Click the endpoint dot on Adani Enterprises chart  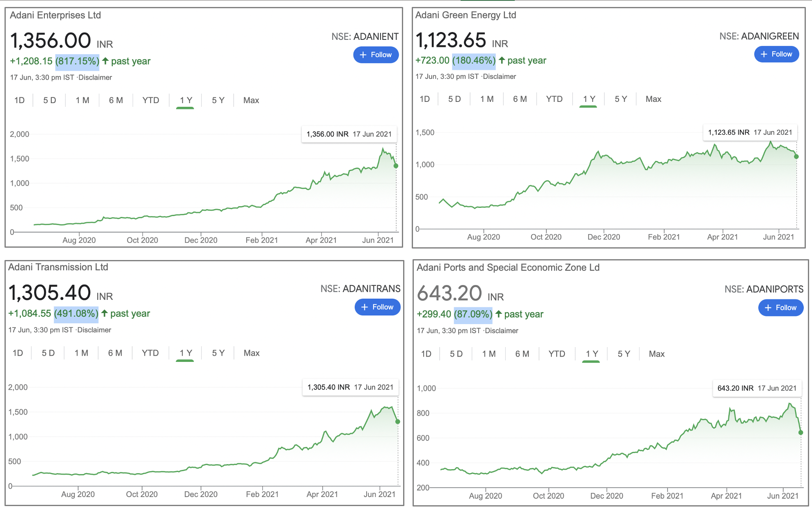[x=396, y=166]
